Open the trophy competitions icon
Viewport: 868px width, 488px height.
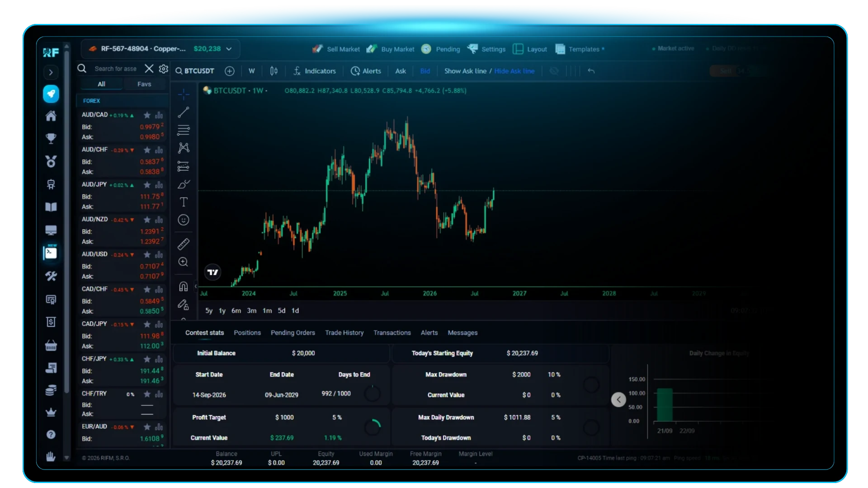[51, 138]
